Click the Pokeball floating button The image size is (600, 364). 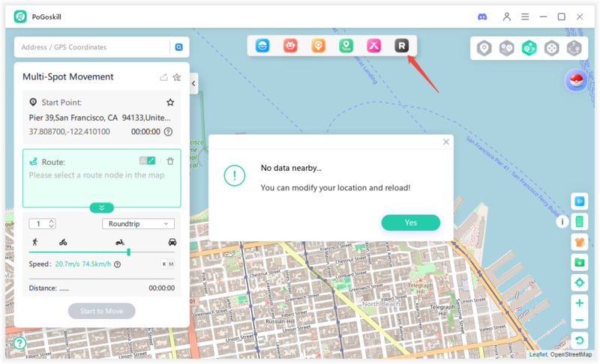pos(576,82)
